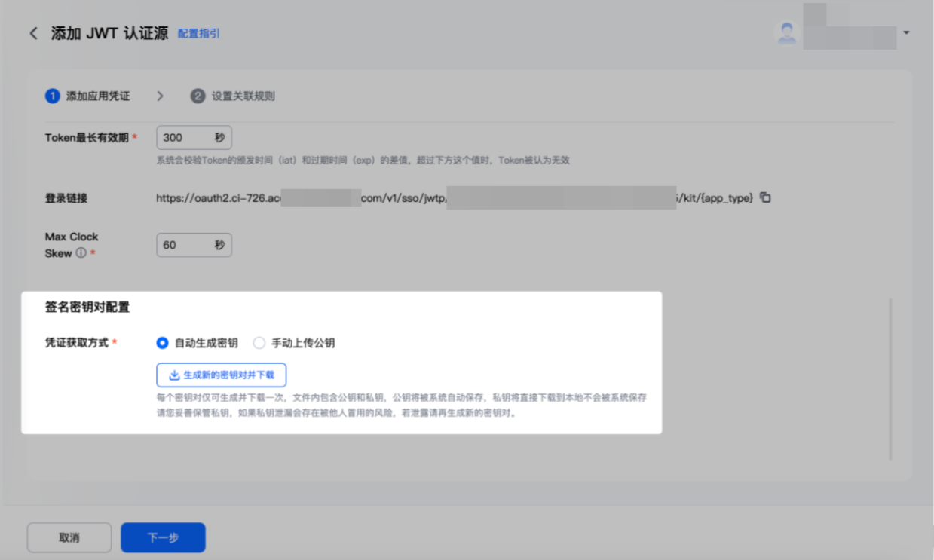Click the back arrow beside 添加 JWT 认证源

pyautogui.click(x=33, y=34)
